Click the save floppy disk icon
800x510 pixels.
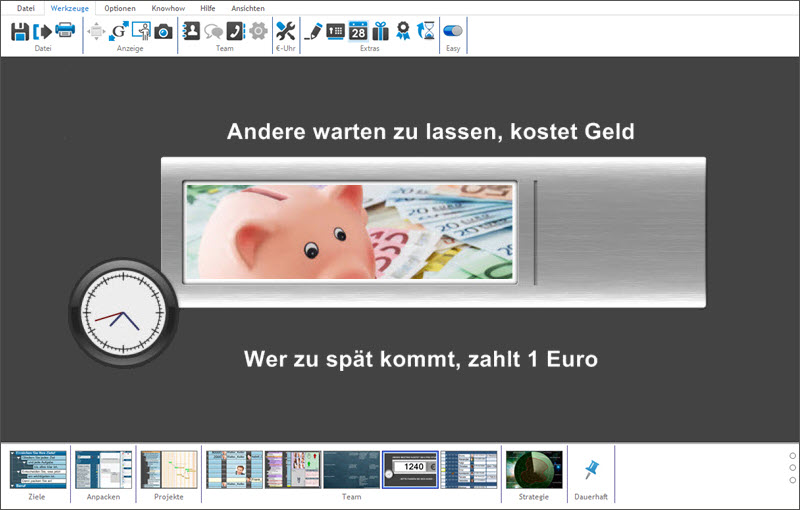tap(20, 31)
